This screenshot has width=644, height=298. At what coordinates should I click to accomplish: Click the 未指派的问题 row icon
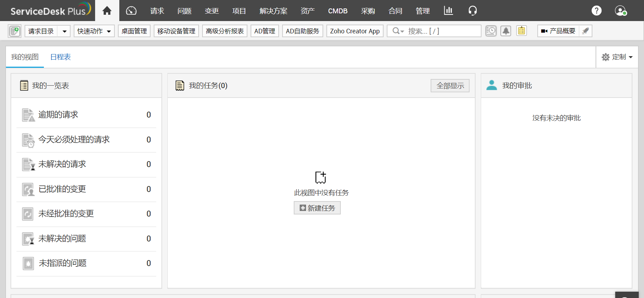28,263
